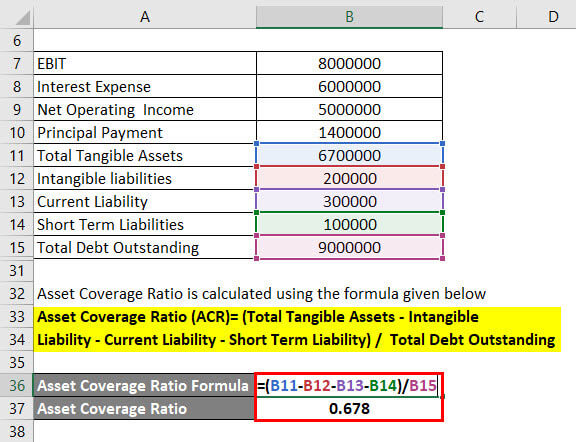This screenshot has height=442, width=576.
Task: Click the Asset Coverage Ratio Formula label
Action: click(x=143, y=386)
